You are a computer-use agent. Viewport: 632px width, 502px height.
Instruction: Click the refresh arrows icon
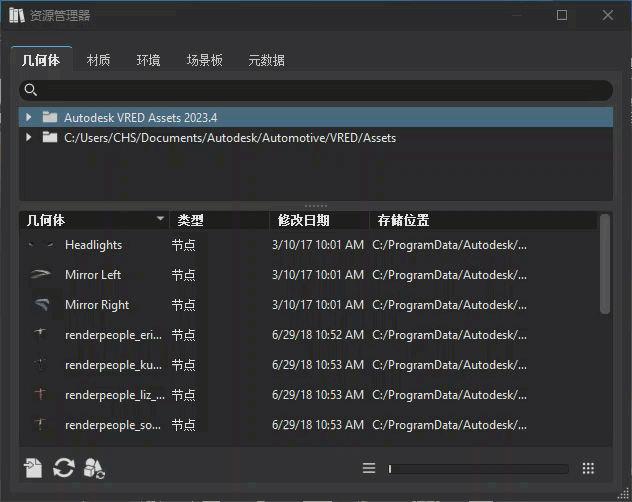pos(64,468)
